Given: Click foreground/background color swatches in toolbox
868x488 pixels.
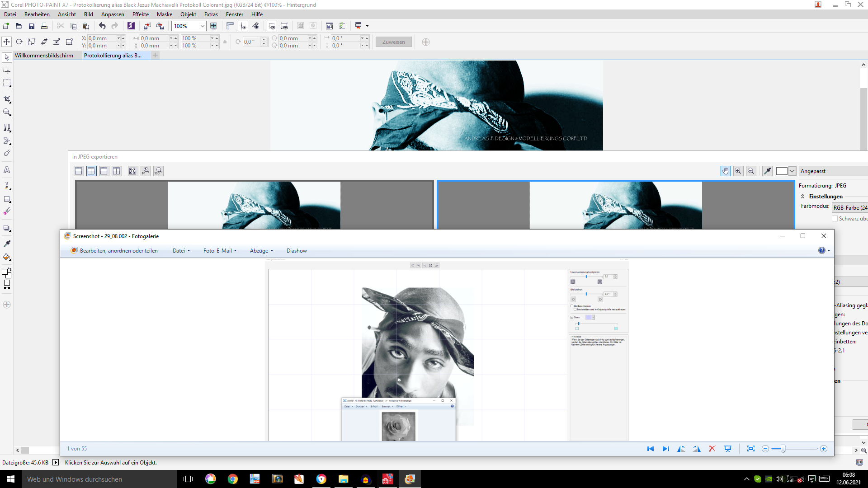Looking at the screenshot, I should 7,273.
